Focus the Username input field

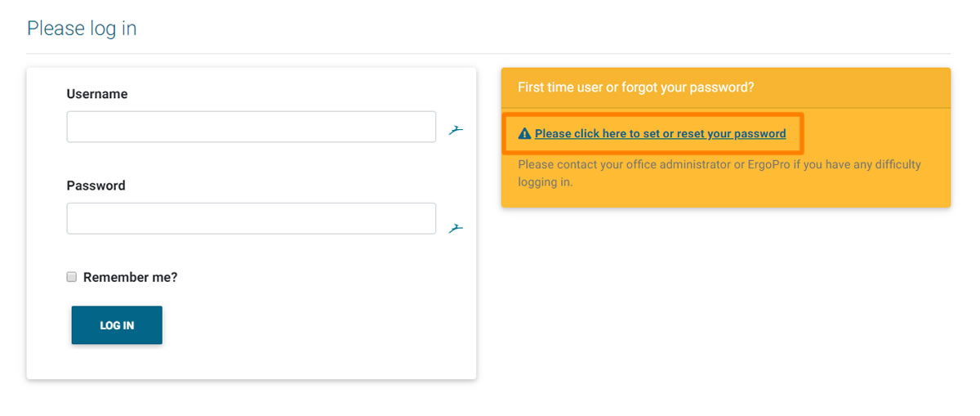click(252, 127)
